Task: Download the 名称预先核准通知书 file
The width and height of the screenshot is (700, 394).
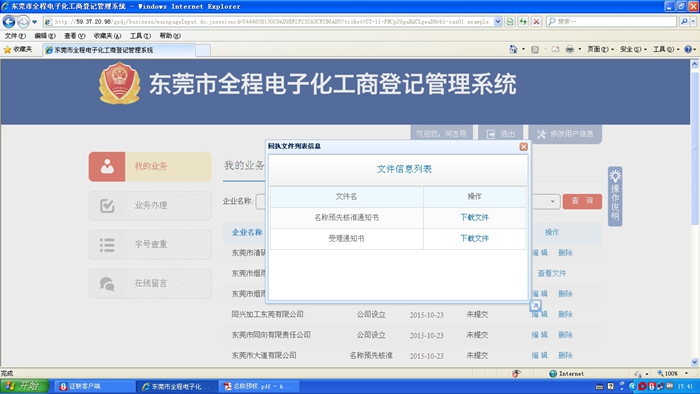Action: pyautogui.click(x=474, y=217)
